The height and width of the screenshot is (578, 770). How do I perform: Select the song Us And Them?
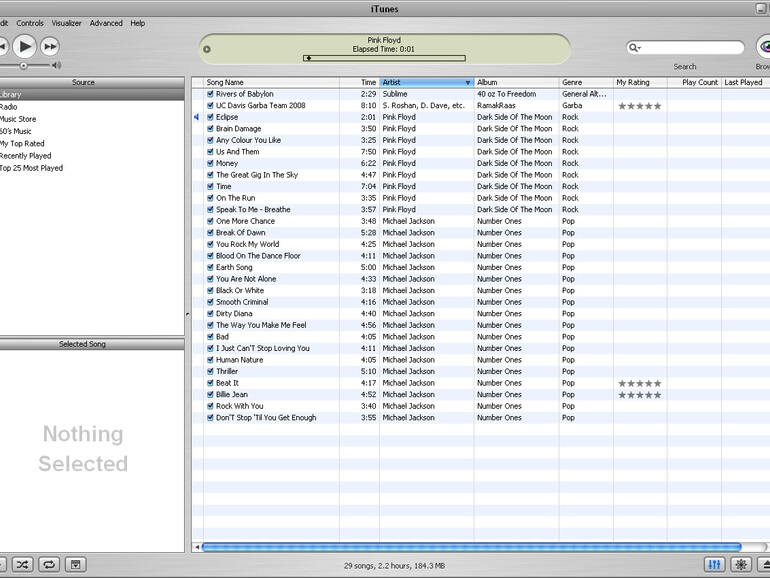pyautogui.click(x=238, y=152)
